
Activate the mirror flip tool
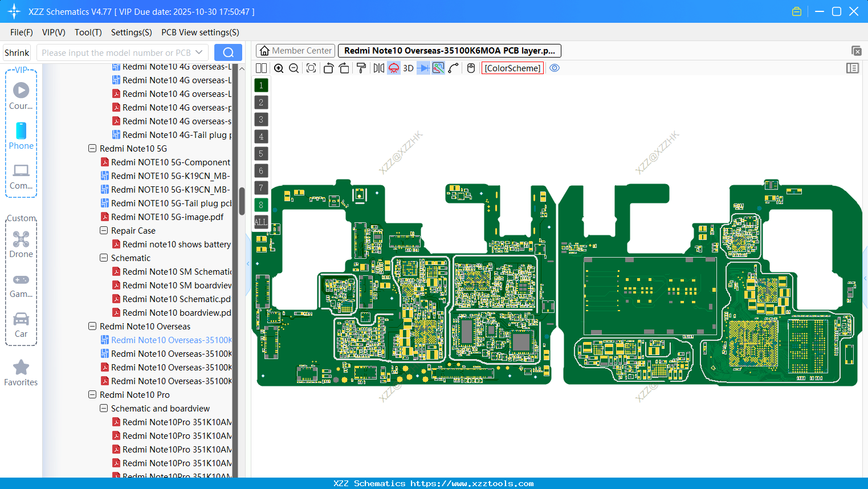tap(377, 68)
